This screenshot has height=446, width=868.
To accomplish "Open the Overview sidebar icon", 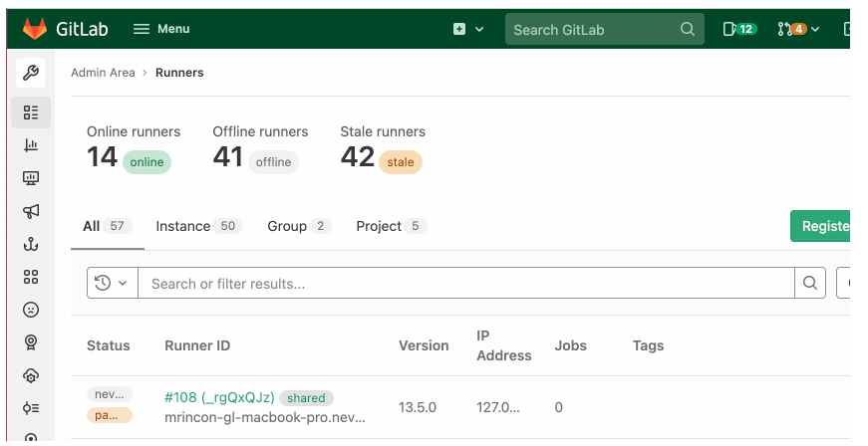I will coord(31,112).
